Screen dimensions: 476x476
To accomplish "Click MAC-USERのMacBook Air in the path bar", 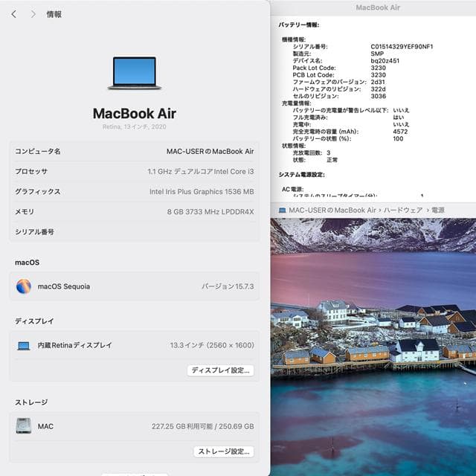I will (x=332, y=210).
